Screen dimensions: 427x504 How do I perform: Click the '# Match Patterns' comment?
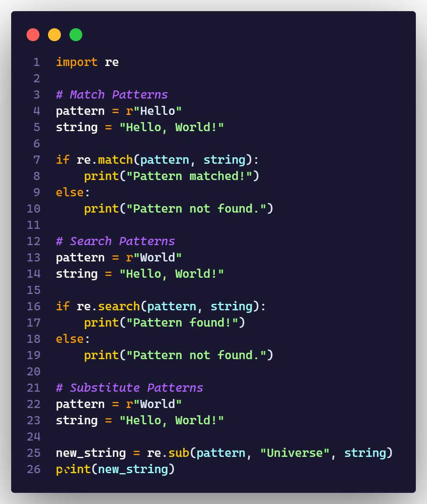(x=111, y=95)
